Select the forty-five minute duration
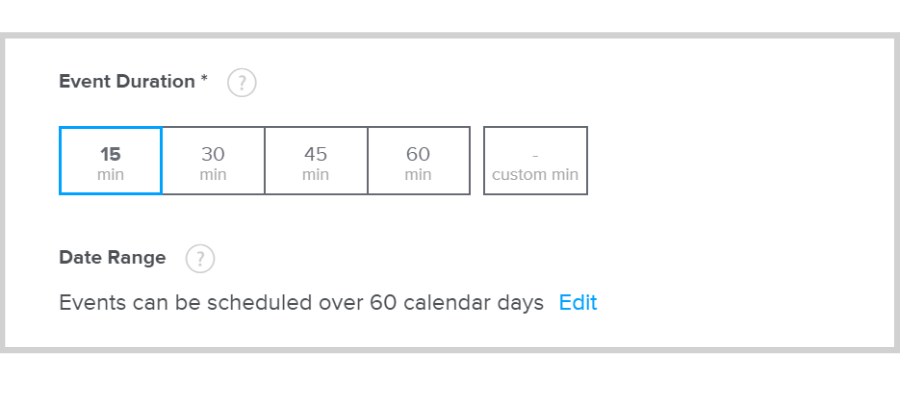This screenshot has width=900, height=407. [x=316, y=161]
